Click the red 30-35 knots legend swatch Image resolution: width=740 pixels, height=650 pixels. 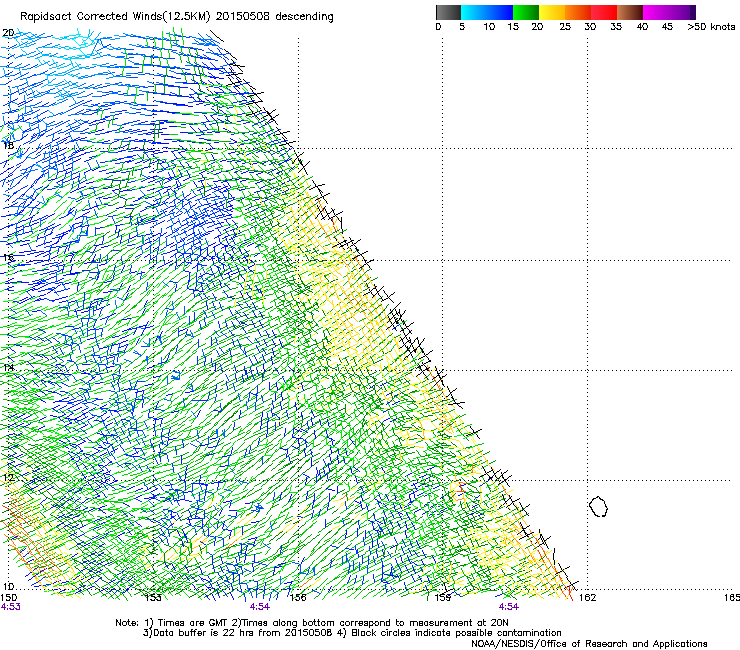[604, 12]
